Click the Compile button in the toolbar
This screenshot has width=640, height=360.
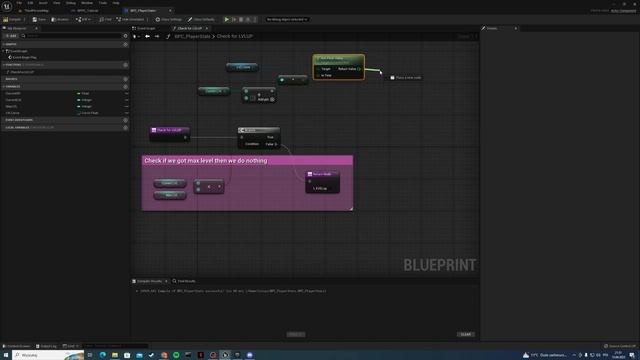(12, 19)
